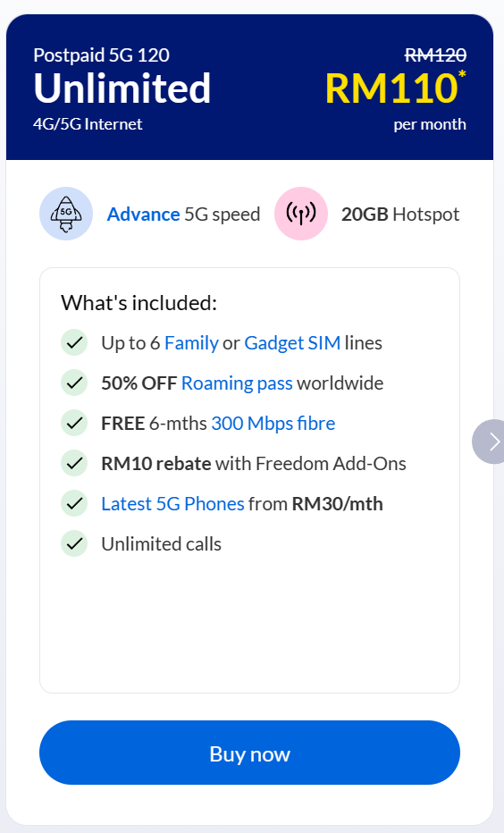Open the Family lines link

[191, 343]
